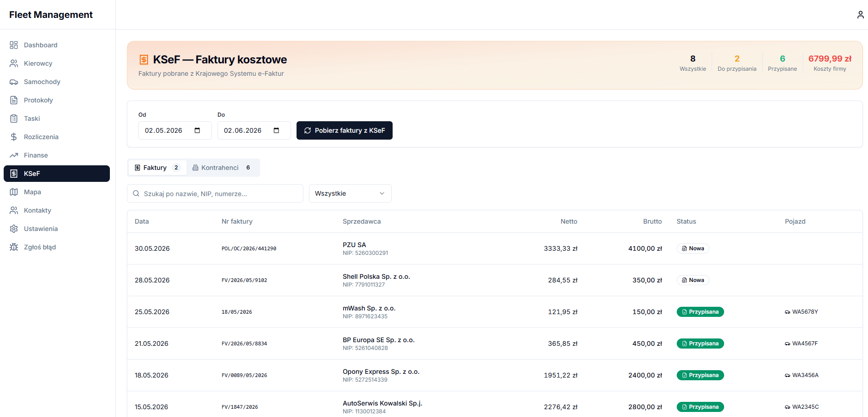Click car icon beside WA2345C

point(788,407)
